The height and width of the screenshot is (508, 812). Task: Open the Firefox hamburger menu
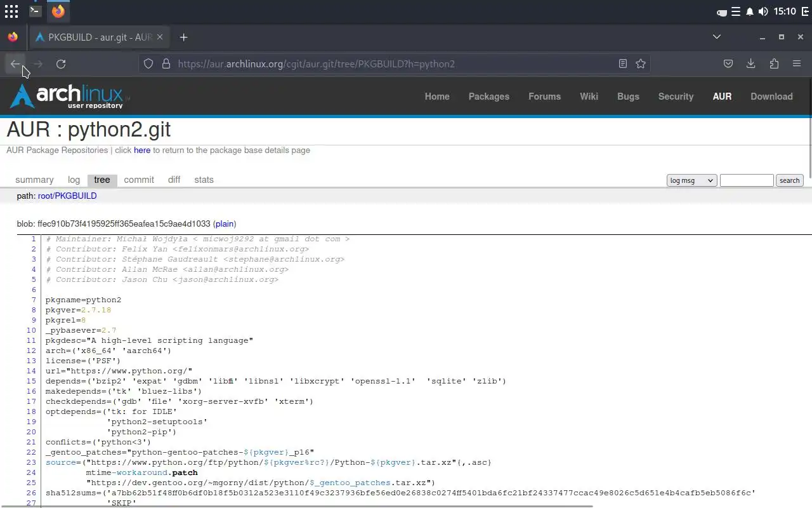click(797, 63)
